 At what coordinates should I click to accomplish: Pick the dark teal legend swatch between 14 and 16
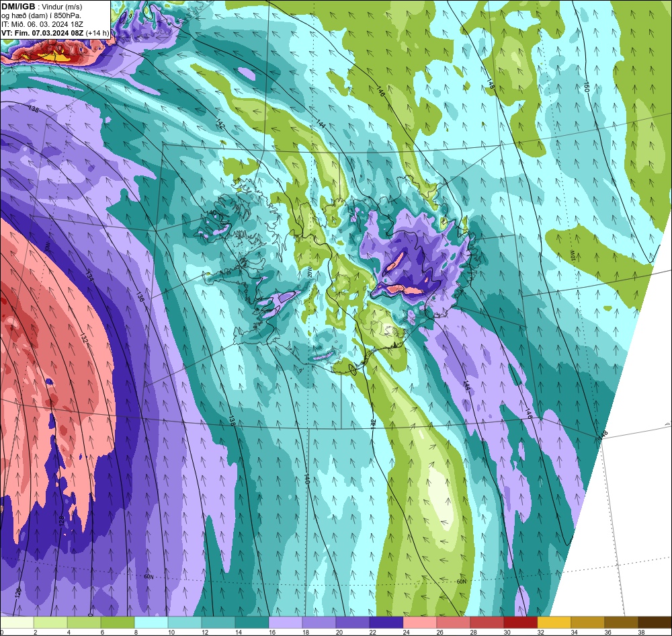(251, 623)
